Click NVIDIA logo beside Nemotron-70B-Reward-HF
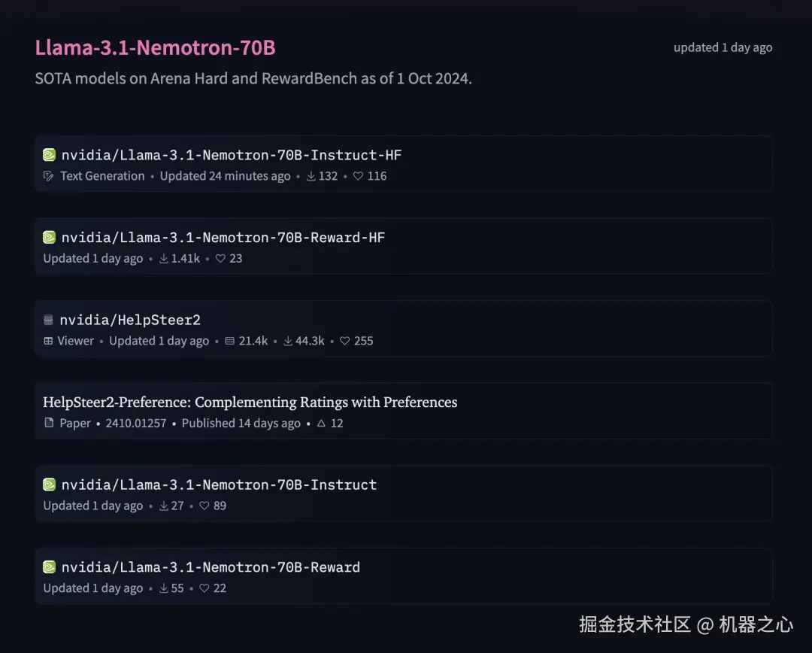The image size is (812, 653). coord(49,238)
